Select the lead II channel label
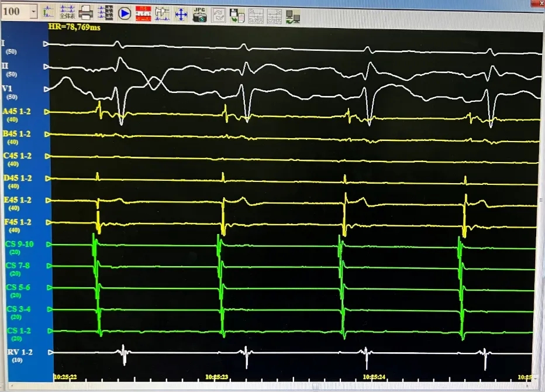Image resolution: width=545 pixels, height=392 pixels. (x=5, y=66)
